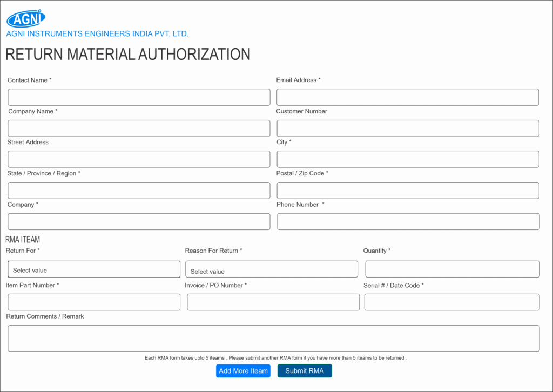This screenshot has height=392, width=553.
Task: Click the Postal / Zip Code field
Action: (407, 191)
